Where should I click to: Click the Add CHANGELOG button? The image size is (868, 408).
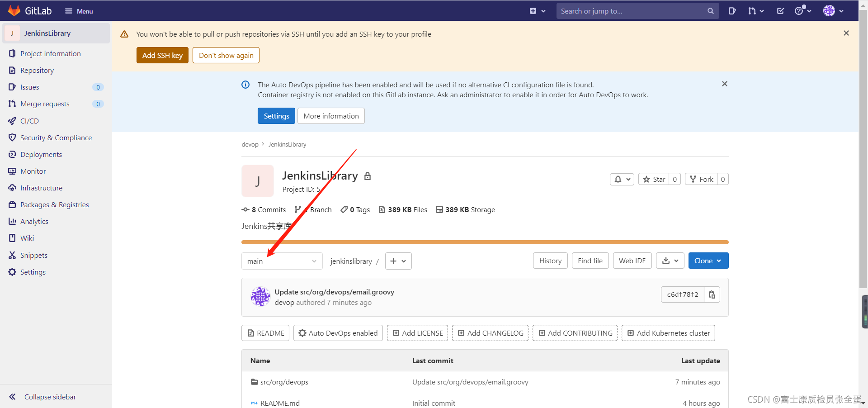click(490, 333)
